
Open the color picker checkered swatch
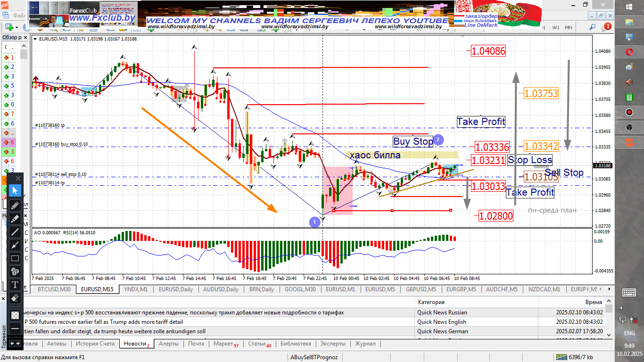(15, 315)
